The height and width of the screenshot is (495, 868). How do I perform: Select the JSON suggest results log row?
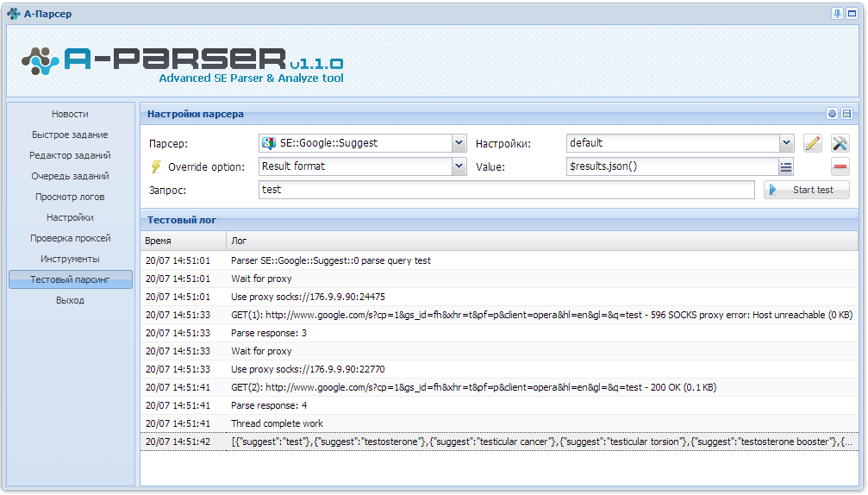tap(499, 442)
